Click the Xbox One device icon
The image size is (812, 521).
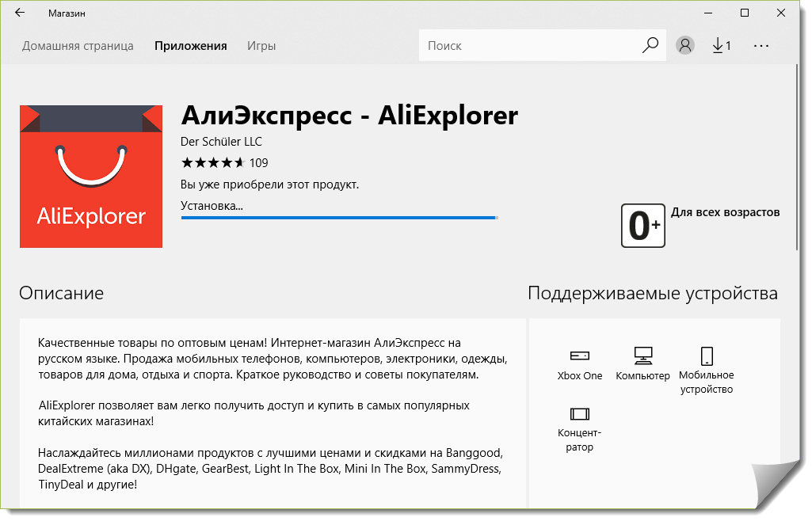(x=579, y=355)
